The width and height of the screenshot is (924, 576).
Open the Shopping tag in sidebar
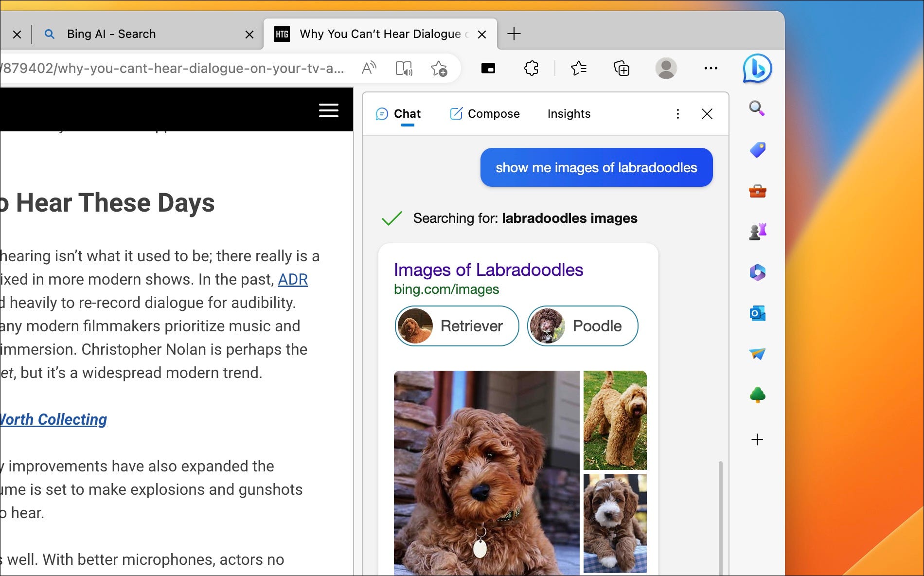tap(757, 149)
